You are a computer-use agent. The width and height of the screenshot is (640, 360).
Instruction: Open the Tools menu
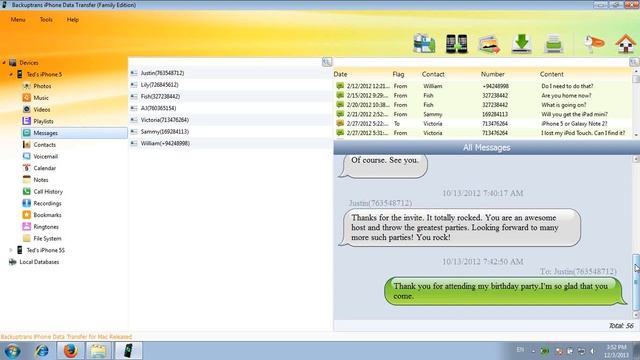(x=46, y=20)
